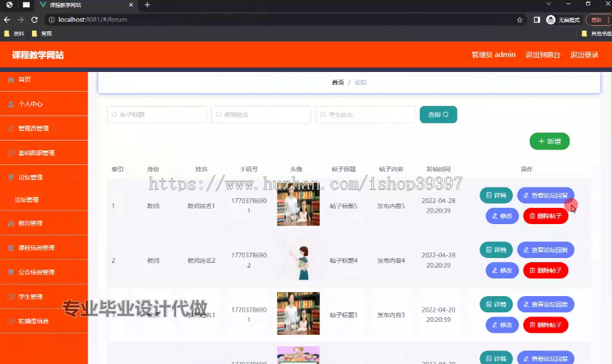Click 查看论坛回复 for 帖子标题4 row

click(x=545, y=250)
